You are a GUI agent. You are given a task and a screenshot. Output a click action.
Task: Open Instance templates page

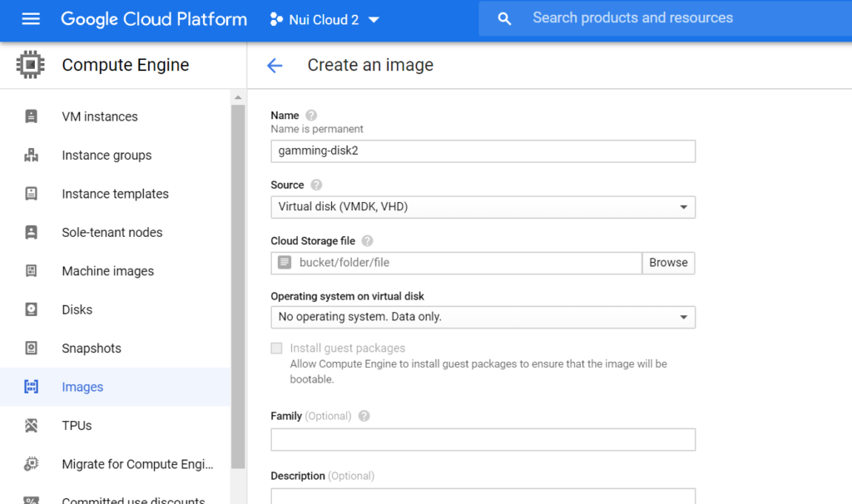115,194
